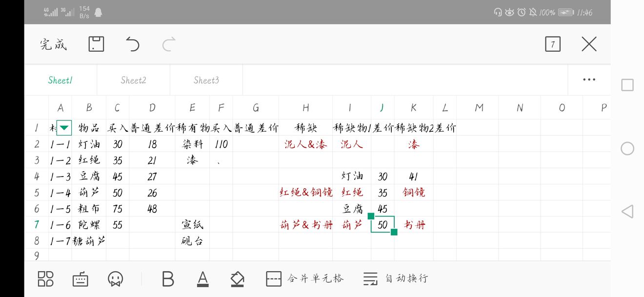Toggle bold formatting
This screenshot has width=644, height=297.
(x=168, y=279)
